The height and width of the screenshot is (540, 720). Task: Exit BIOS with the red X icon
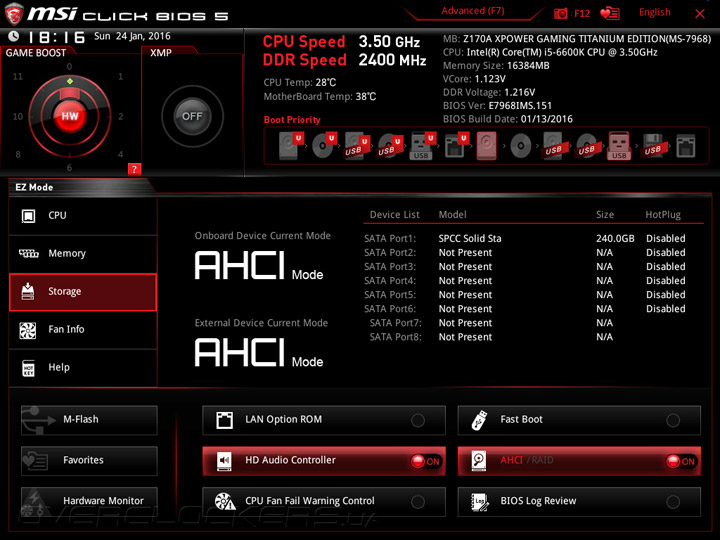tap(700, 13)
